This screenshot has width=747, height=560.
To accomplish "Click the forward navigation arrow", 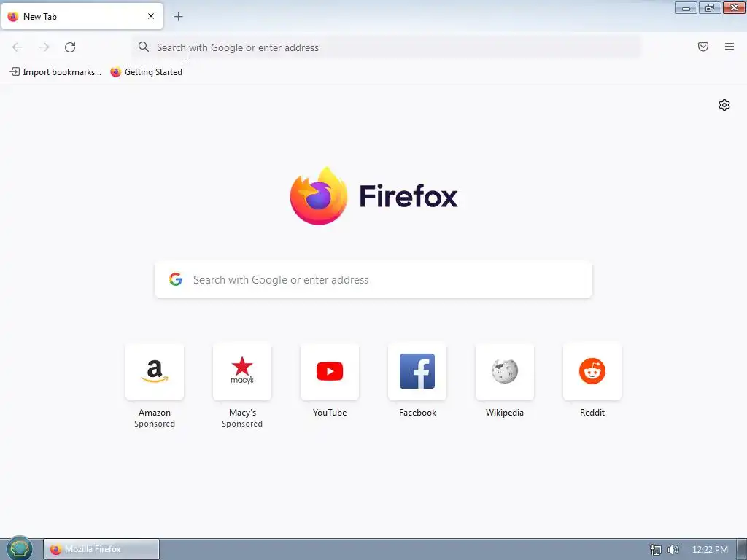I will click(x=44, y=47).
